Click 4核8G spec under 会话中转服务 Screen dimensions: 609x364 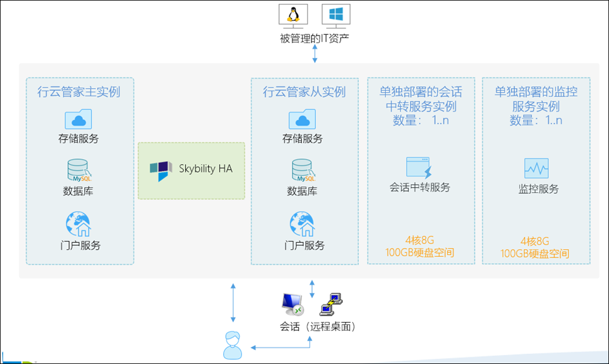(420, 240)
